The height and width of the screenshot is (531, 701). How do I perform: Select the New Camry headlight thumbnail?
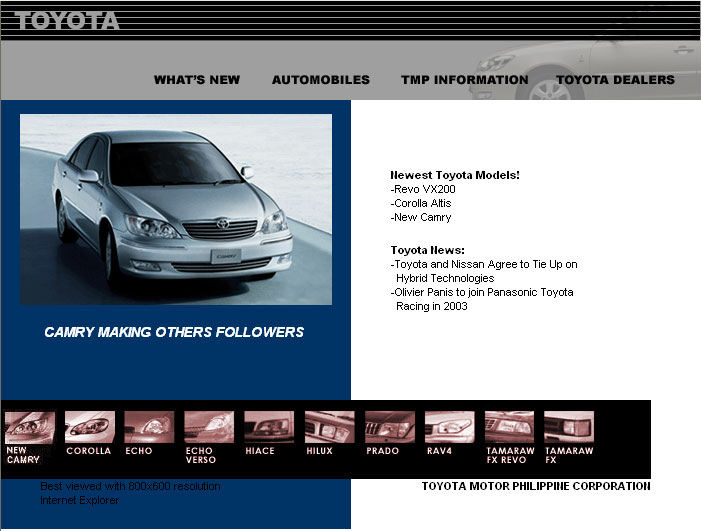point(30,427)
